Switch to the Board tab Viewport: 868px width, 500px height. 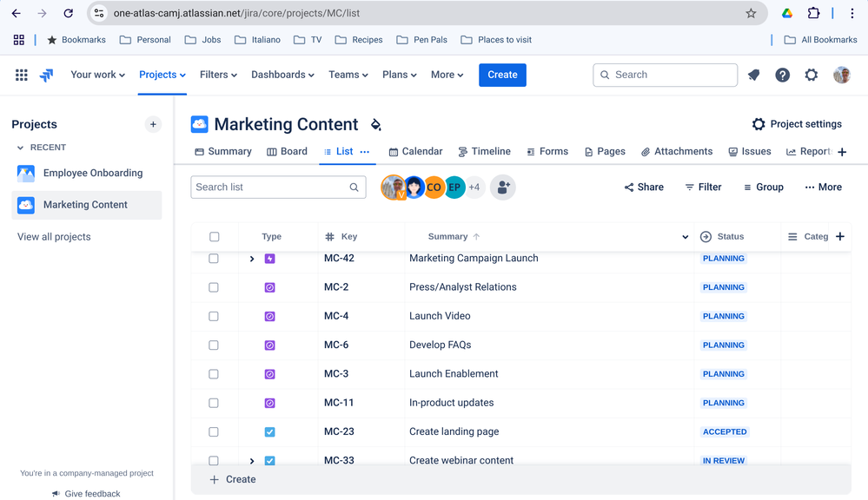pyautogui.click(x=287, y=151)
